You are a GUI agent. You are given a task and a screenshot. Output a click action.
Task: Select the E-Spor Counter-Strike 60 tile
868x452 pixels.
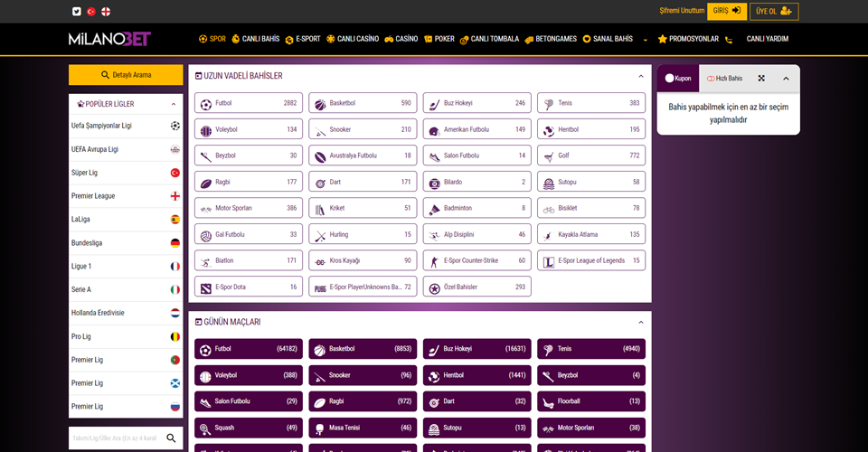coord(477,260)
